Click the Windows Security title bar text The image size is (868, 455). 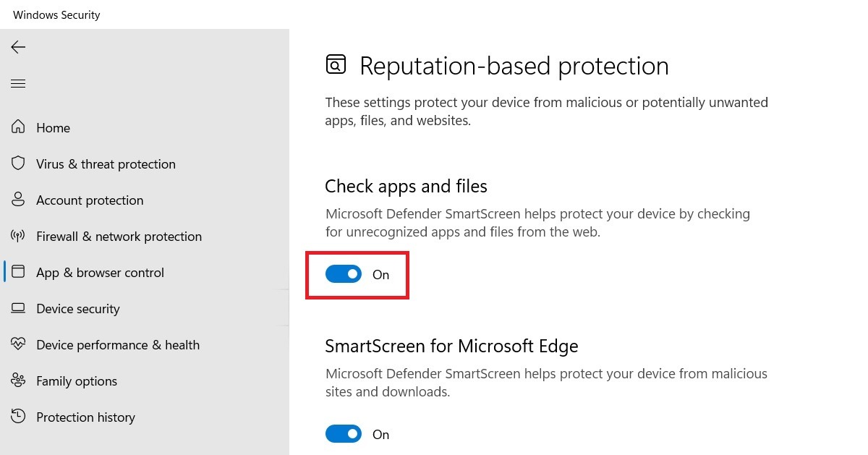[56, 14]
